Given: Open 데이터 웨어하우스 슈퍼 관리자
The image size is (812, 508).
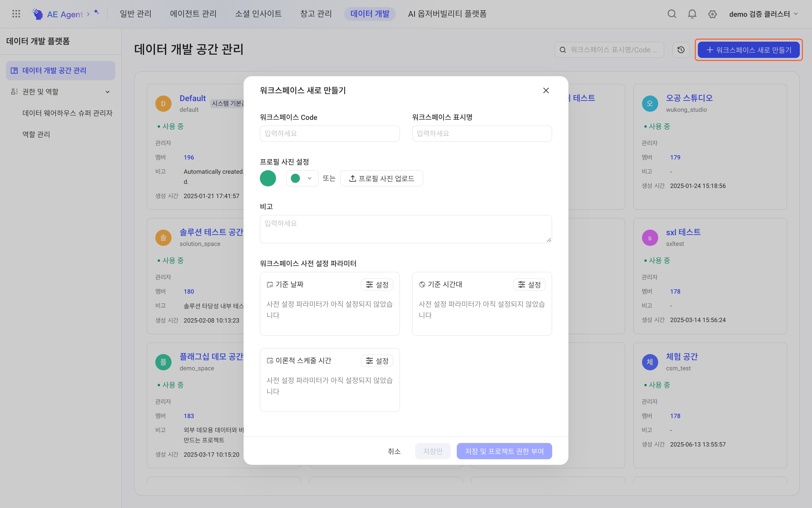Looking at the screenshot, I should tap(67, 113).
